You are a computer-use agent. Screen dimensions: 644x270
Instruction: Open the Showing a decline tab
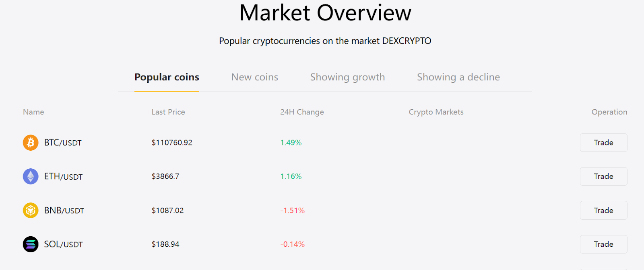[x=458, y=77]
